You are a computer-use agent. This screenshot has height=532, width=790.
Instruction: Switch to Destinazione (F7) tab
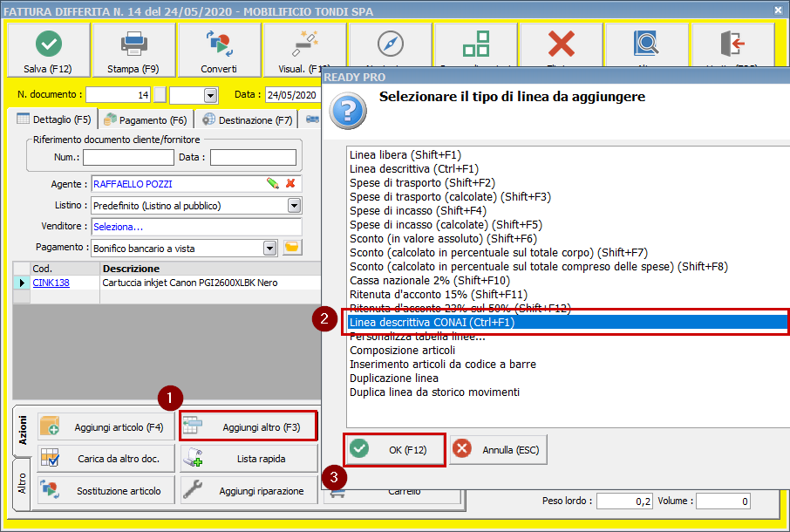(x=248, y=119)
